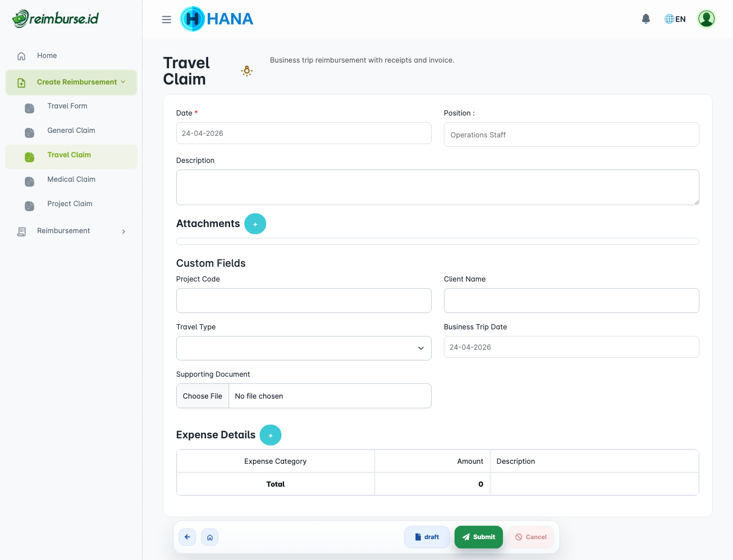Click the Choose File button
The width and height of the screenshot is (733, 560).
click(203, 396)
